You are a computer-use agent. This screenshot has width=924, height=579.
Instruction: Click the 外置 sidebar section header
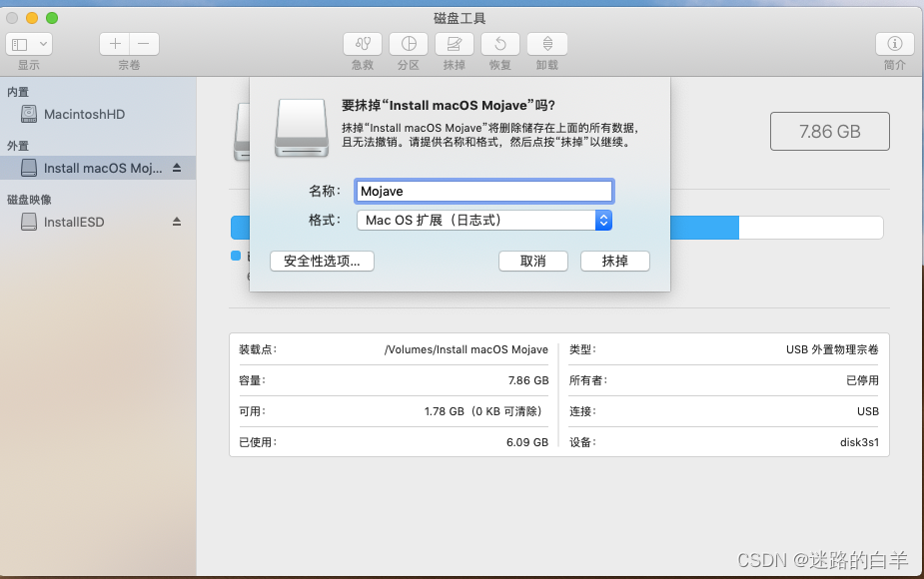(x=18, y=146)
